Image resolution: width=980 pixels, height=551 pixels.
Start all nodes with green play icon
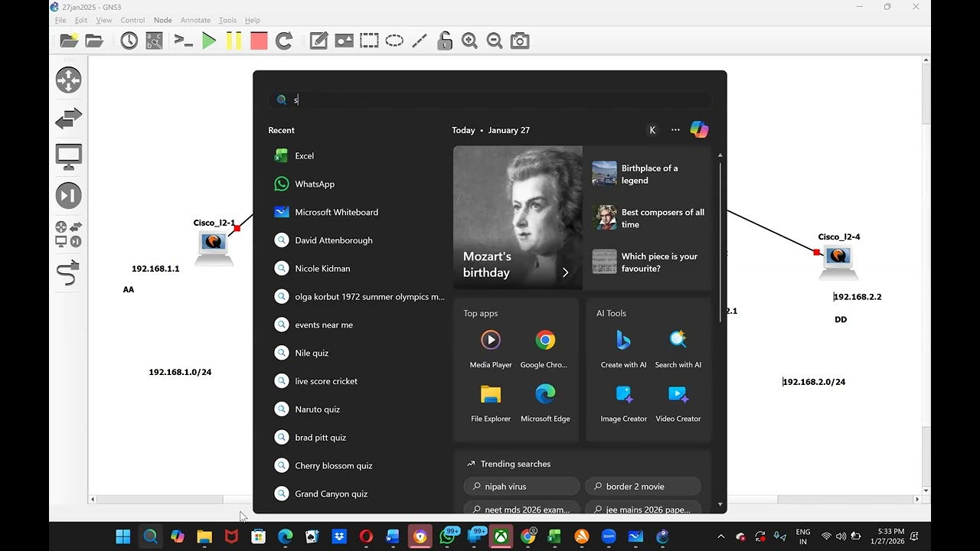[x=208, y=41]
